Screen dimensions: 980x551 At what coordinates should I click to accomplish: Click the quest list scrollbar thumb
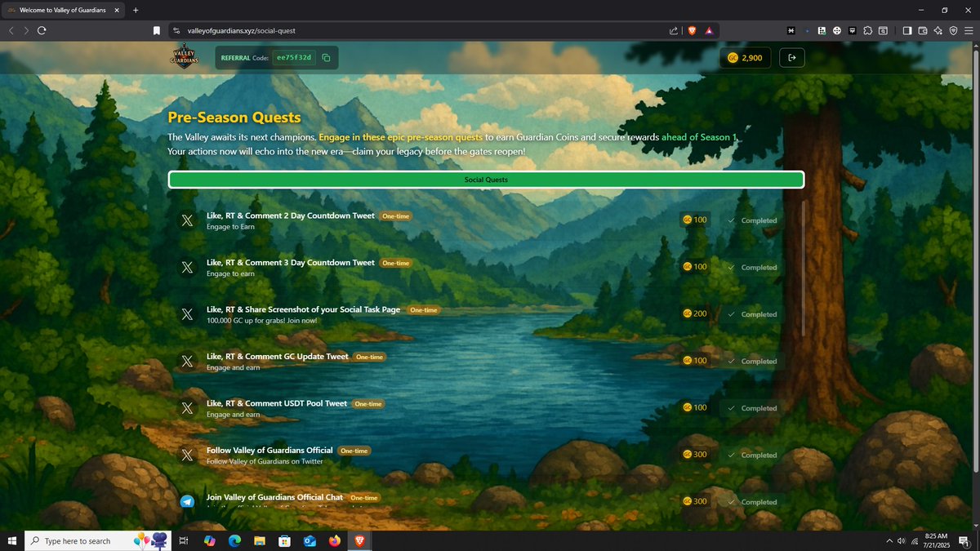[x=804, y=269]
